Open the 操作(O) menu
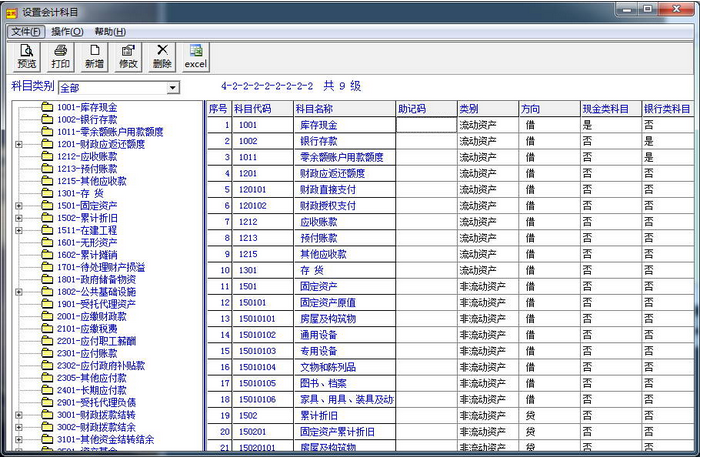 67,32
